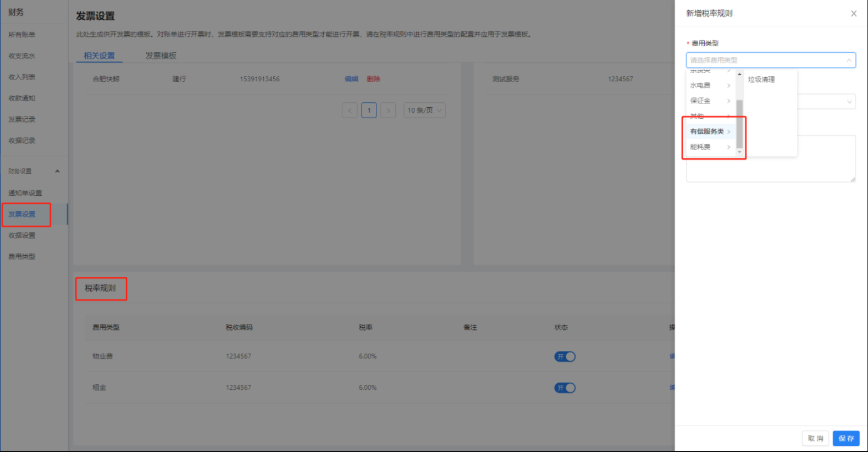868x452 pixels.
Task: Close the 新增税率规则 panel with X icon
Action: point(853,14)
